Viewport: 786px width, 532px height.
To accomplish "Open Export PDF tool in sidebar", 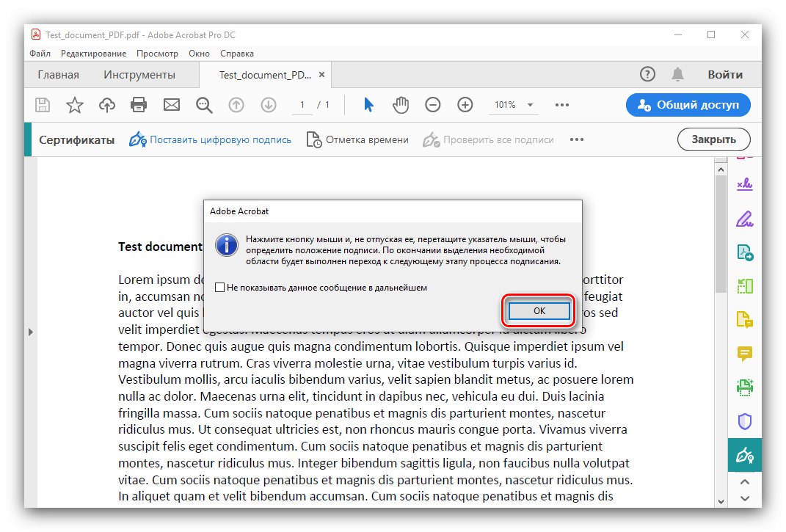I will (745, 252).
